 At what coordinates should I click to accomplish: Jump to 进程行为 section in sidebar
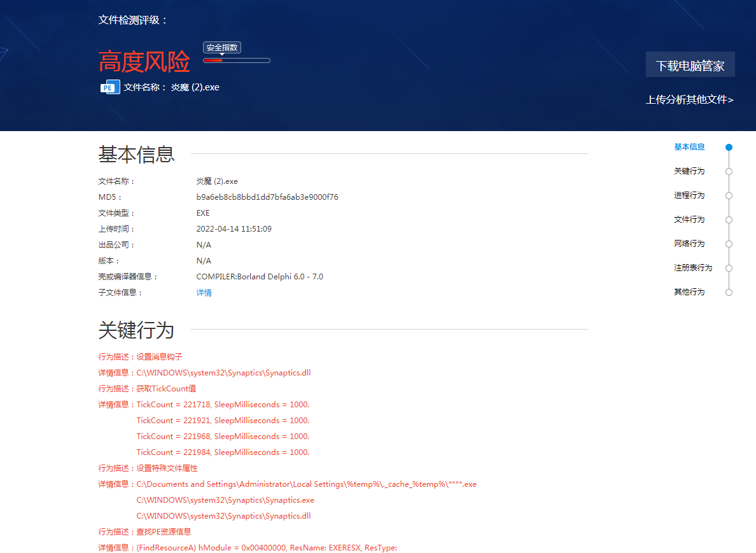(689, 195)
